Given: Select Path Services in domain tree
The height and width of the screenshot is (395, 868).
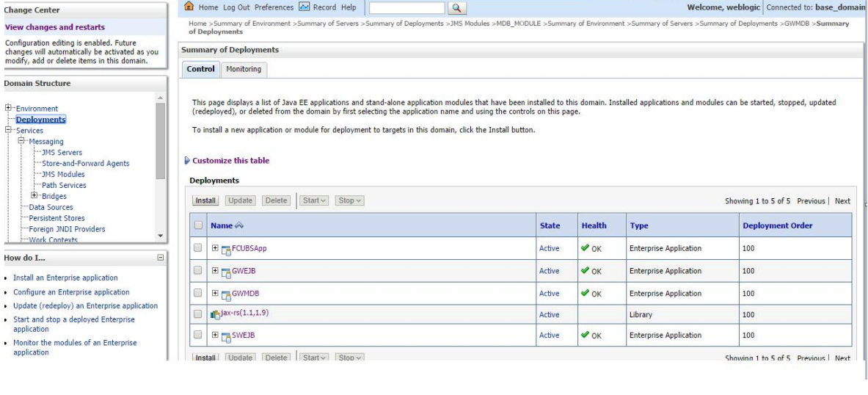Looking at the screenshot, I should click(x=65, y=185).
